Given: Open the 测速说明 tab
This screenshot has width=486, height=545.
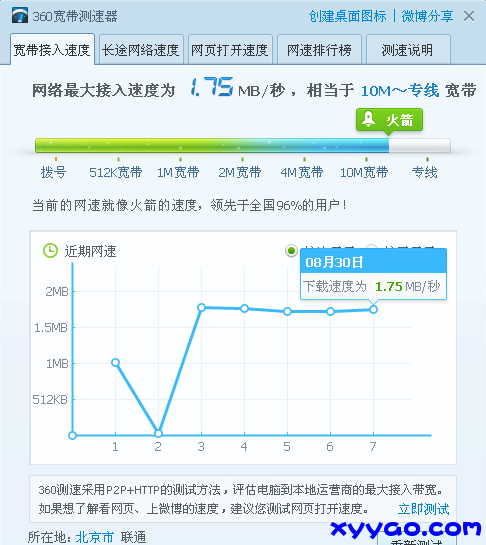Looking at the screenshot, I should coord(408,50).
